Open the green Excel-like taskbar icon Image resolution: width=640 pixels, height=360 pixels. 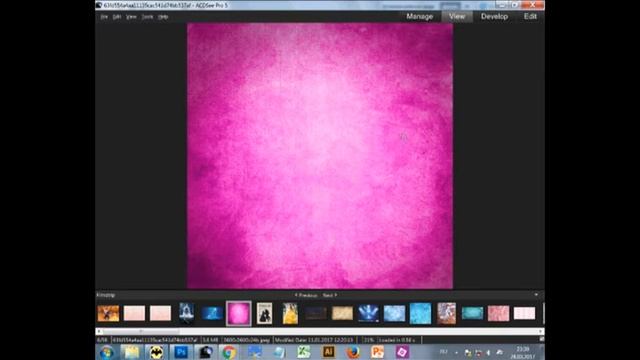(303, 352)
